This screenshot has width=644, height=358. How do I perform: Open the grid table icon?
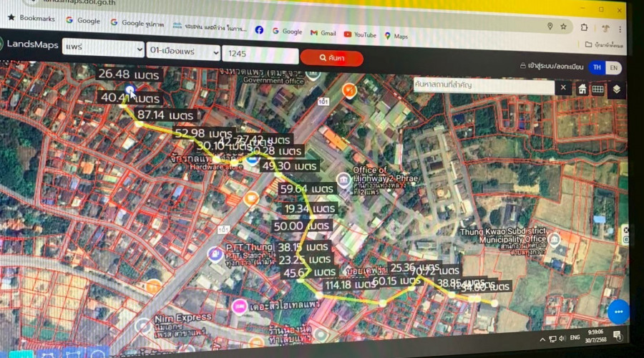point(597,89)
